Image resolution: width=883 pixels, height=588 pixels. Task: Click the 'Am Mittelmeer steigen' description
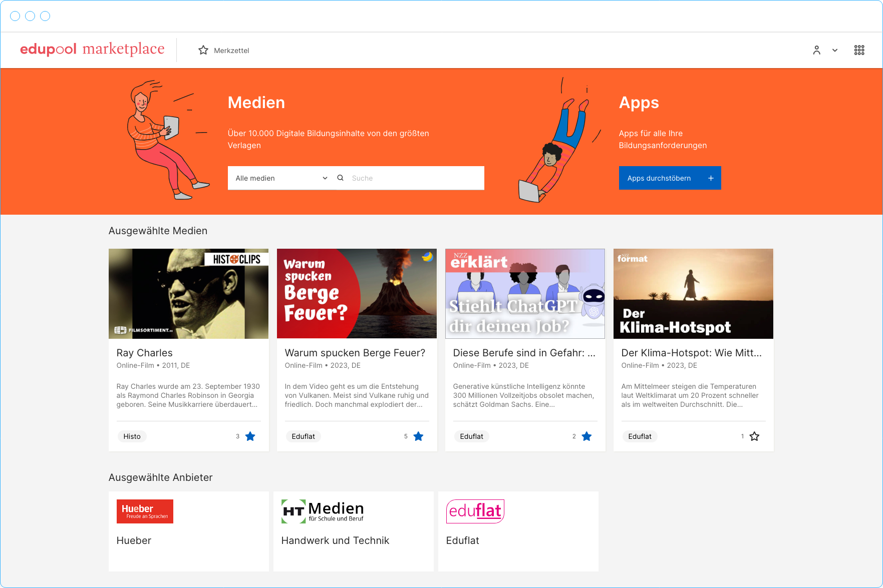(690, 395)
